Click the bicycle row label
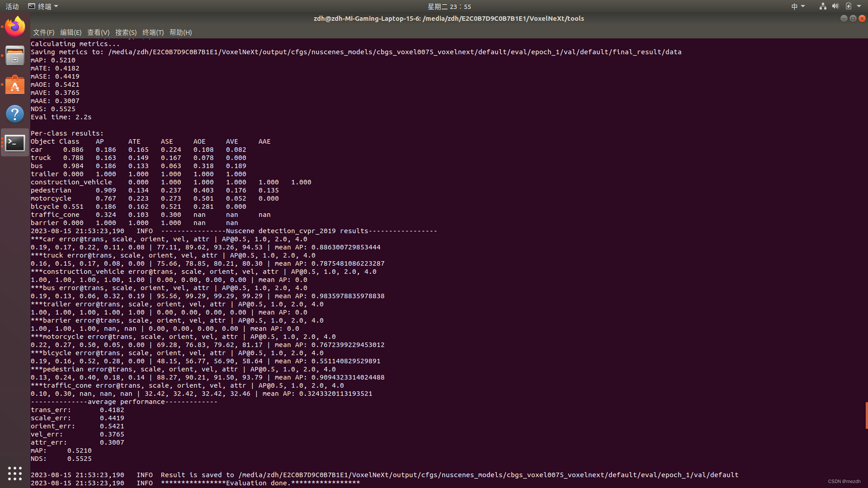Viewport: 868px width, 488px height. pyautogui.click(x=45, y=206)
